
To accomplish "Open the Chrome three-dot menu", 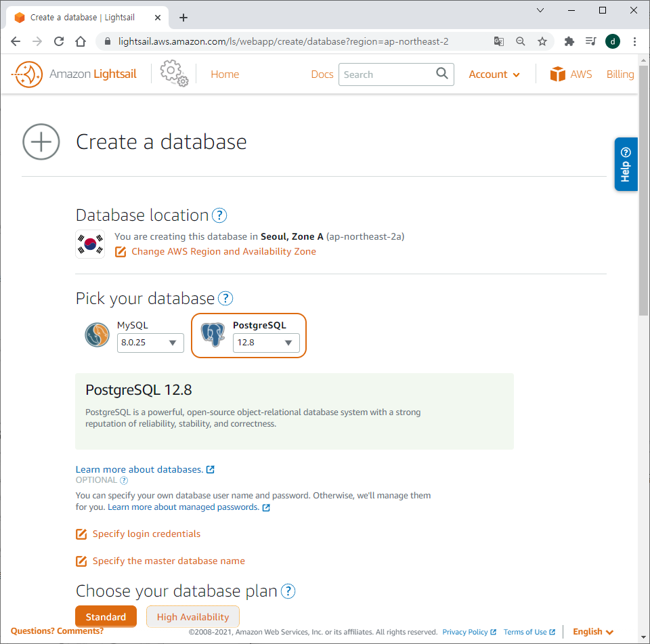I will coord(634,41).
